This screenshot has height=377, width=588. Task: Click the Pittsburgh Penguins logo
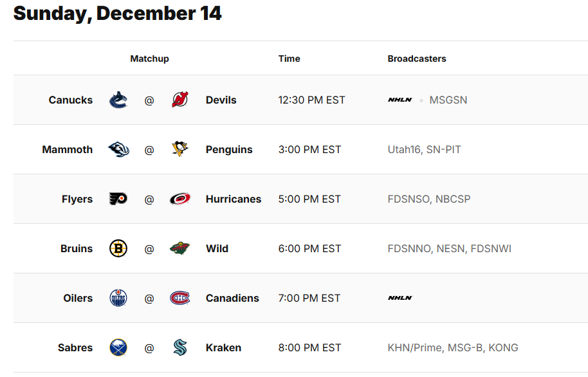(180, 149)
